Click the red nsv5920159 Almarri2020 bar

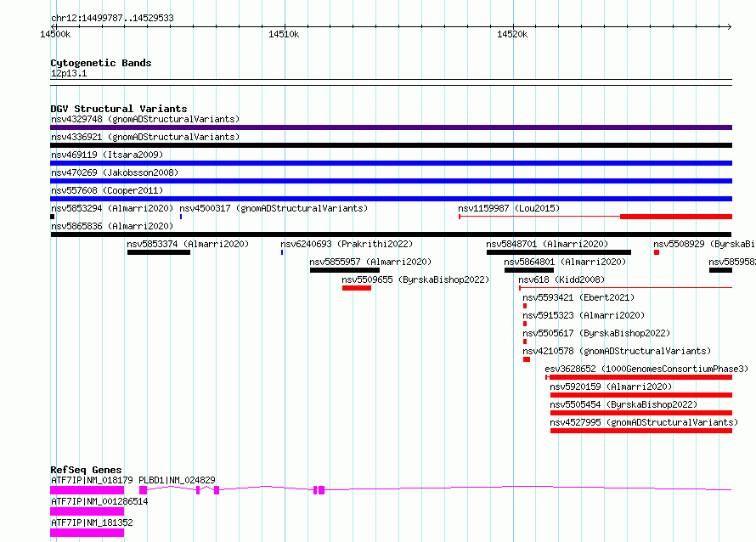[641, 395]
